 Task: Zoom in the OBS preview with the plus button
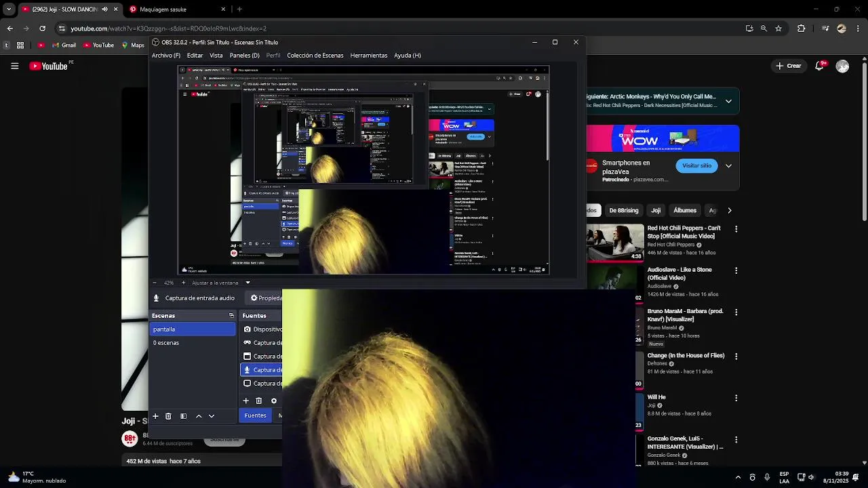(183, 283)
